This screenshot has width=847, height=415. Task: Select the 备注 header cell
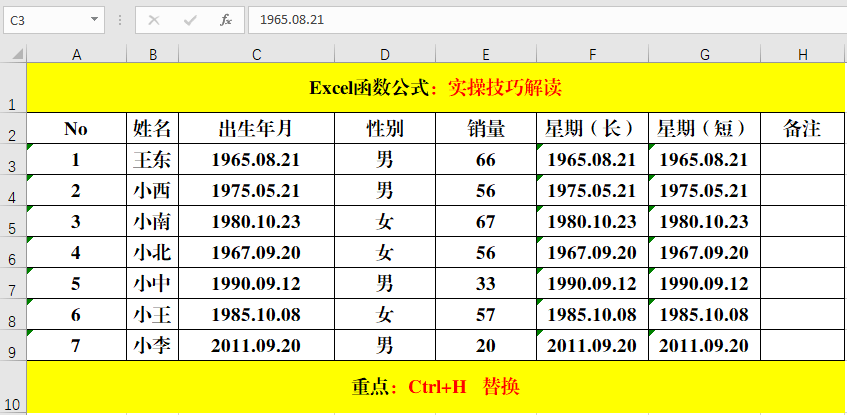coord(802,128)
